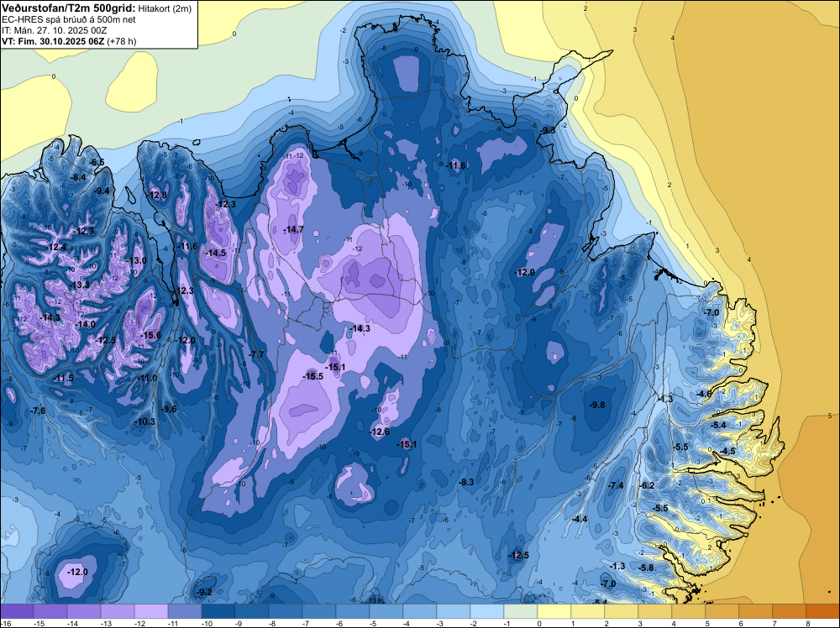Image resolution: width=840 pixels, height=628 pixels.
Task: Click the 'EC-HRES spá brúuð á 500m net' line
Action: 69,19
